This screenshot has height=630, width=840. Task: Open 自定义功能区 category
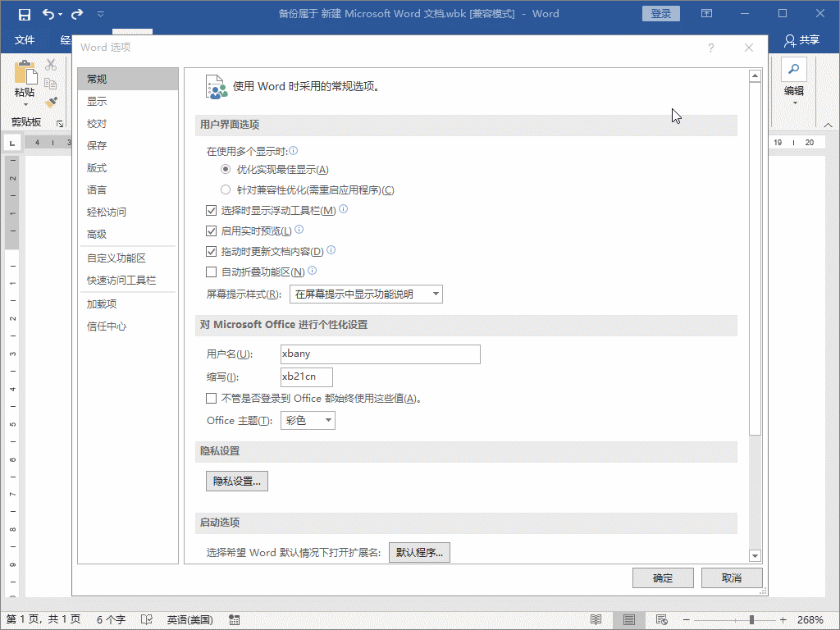tap(128, 258)
